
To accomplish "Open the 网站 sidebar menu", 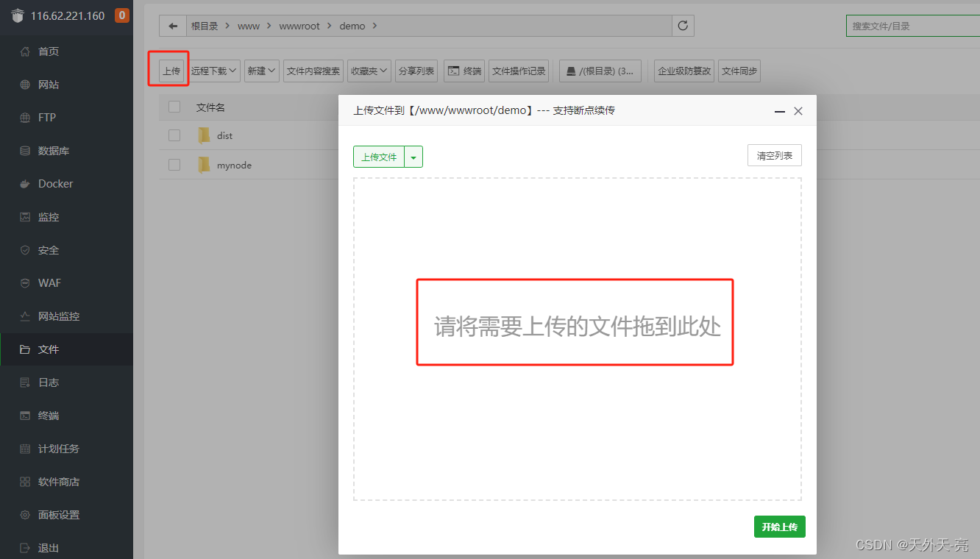I will (66, 85).
